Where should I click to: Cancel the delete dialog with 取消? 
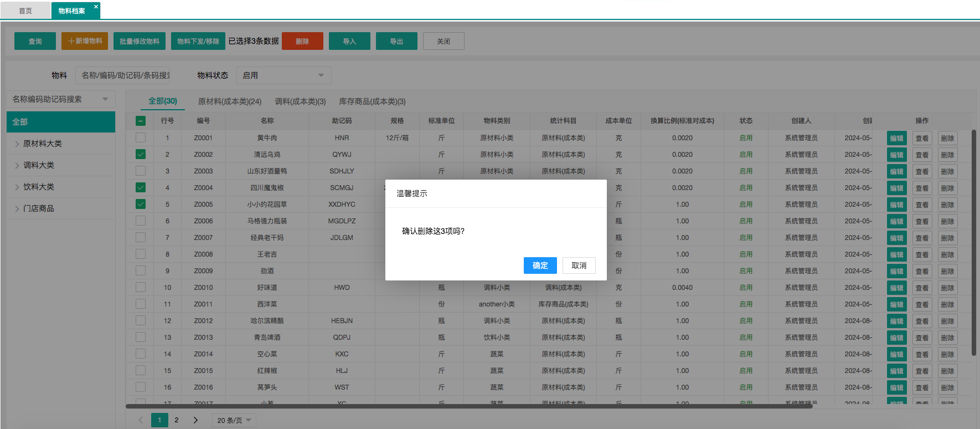click(579, 265)
